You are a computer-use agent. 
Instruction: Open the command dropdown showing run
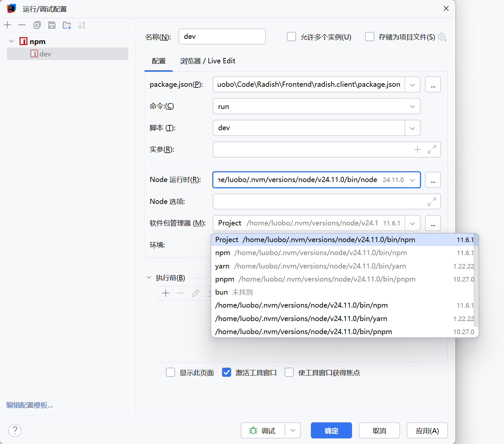point(316,106)
